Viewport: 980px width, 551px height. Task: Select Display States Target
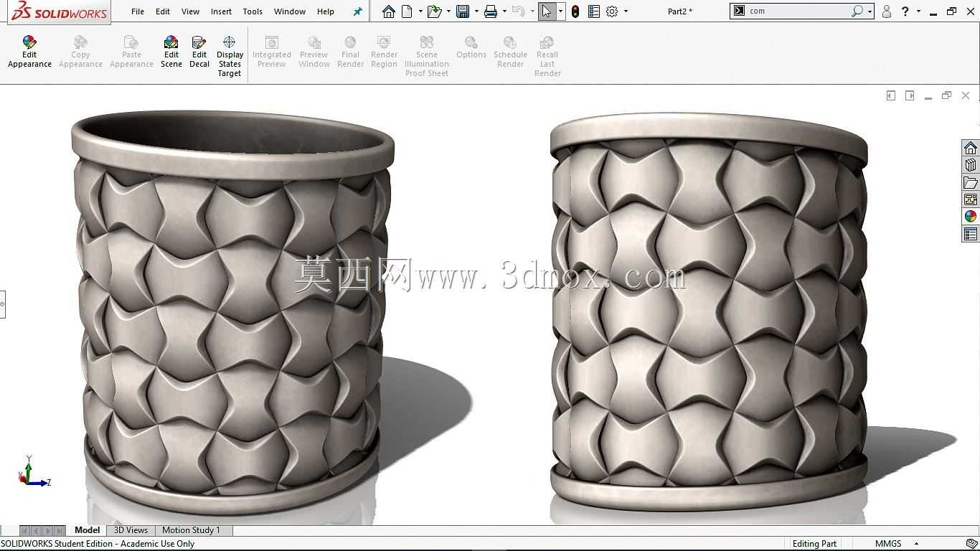[x=230, y=56]
